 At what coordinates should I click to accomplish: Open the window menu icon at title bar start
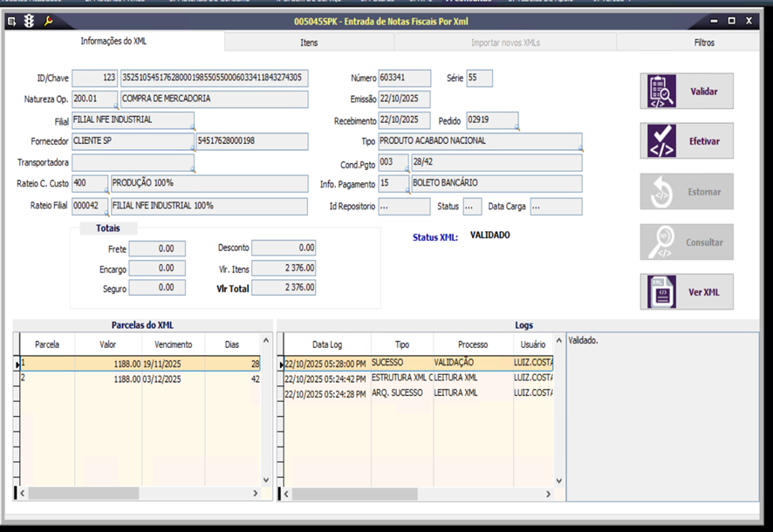pos(12,21)
